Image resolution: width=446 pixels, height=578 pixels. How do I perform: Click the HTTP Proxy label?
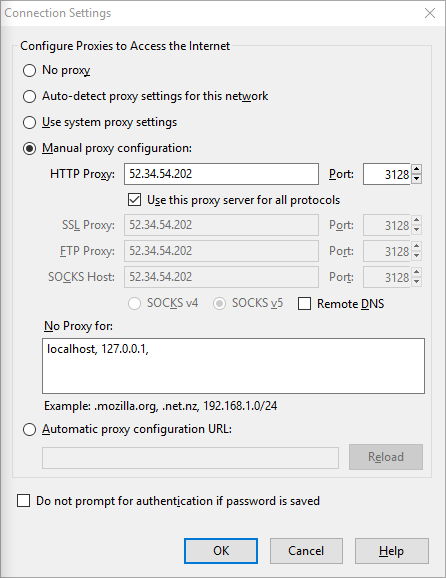[x=82, y=174]
